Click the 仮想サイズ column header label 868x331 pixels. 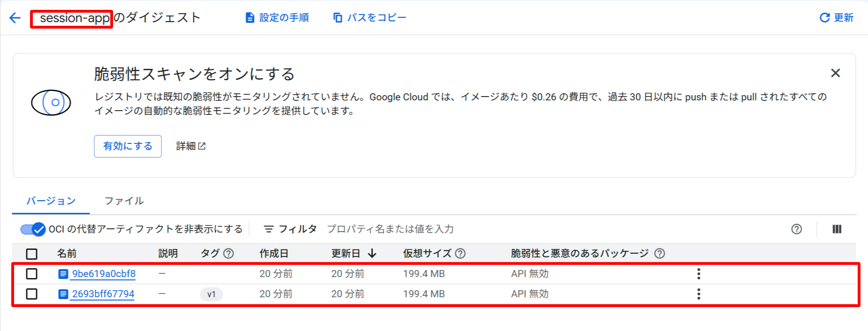427,254
